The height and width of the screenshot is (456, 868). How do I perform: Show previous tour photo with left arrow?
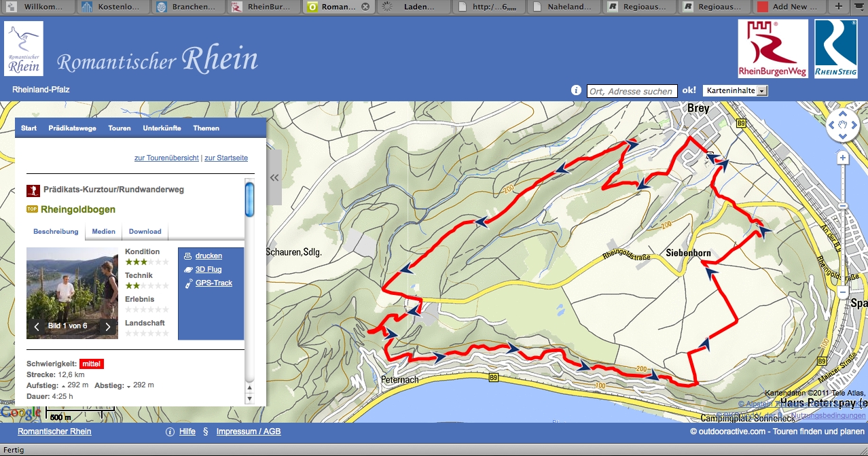coord(37,326)
